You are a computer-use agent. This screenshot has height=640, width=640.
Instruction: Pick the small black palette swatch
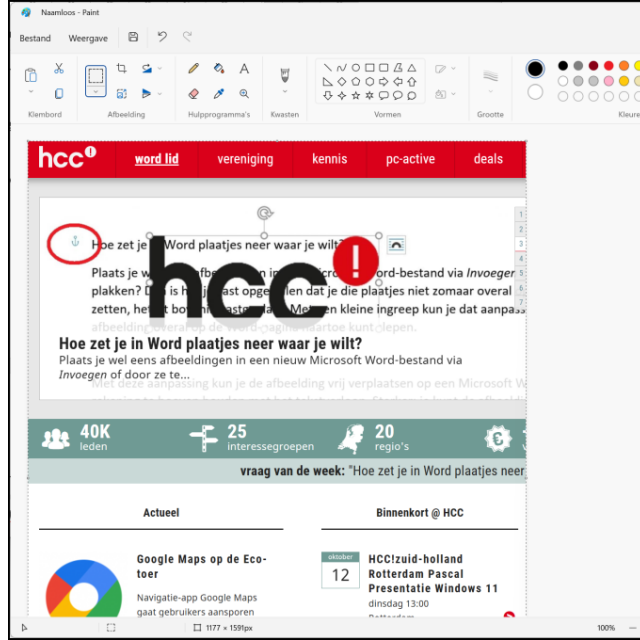point(563,65)
